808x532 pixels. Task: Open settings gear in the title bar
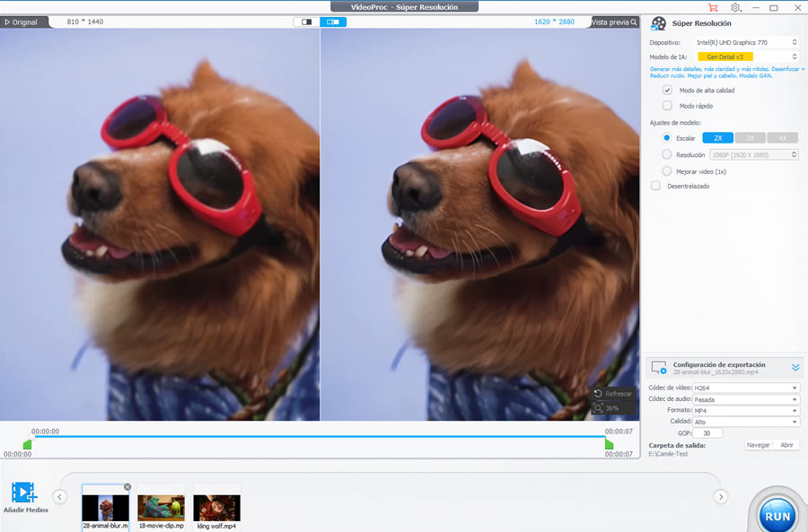[736, 8]
